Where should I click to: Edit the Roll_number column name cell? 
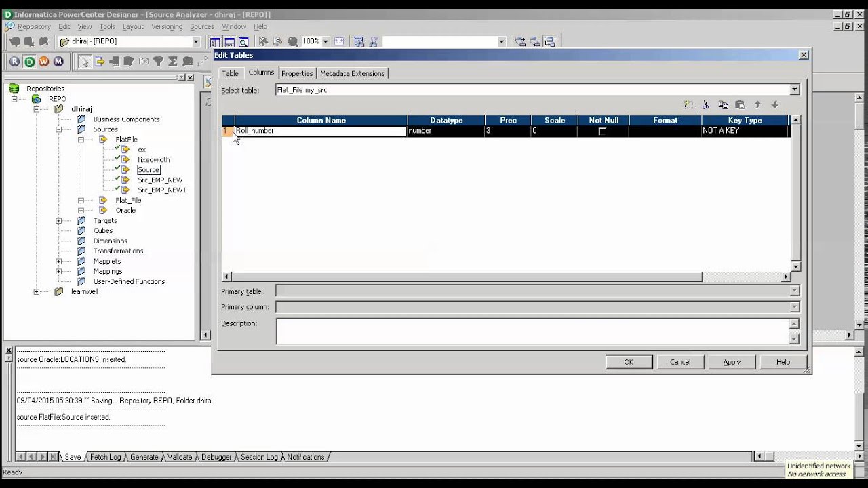(x=320, y=131)
